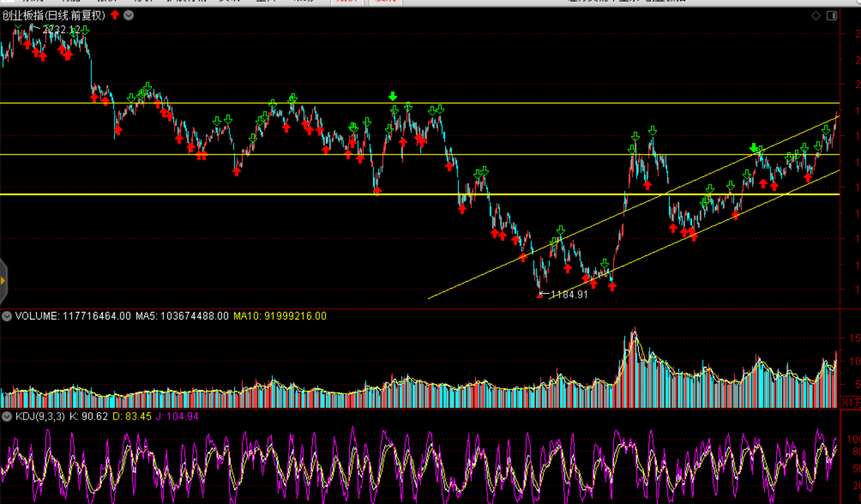861x504 pixels.
Task: Click the solid green down arrow signal near the right channel
Action: [x=754, y=148]
